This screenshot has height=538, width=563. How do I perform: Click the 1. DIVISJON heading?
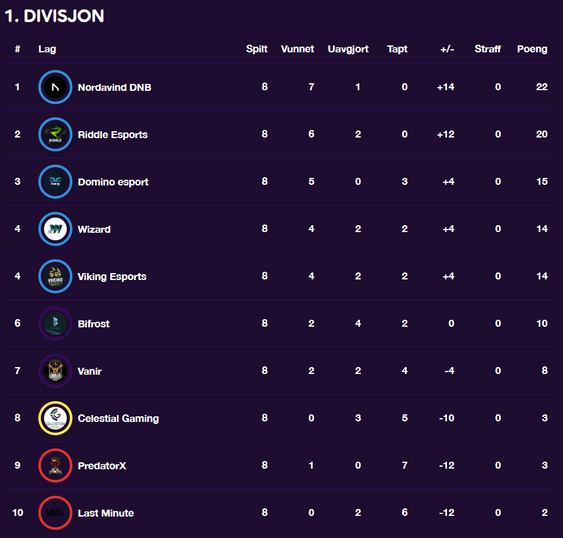54,16
